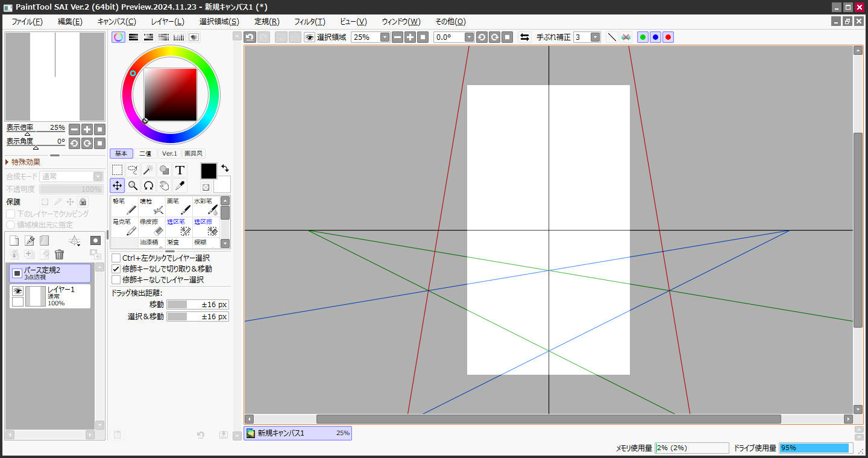Select the rectangular selection tool
Image resolution: width=868 pixels, height=458 pixels.
click(x=118, y=170)
